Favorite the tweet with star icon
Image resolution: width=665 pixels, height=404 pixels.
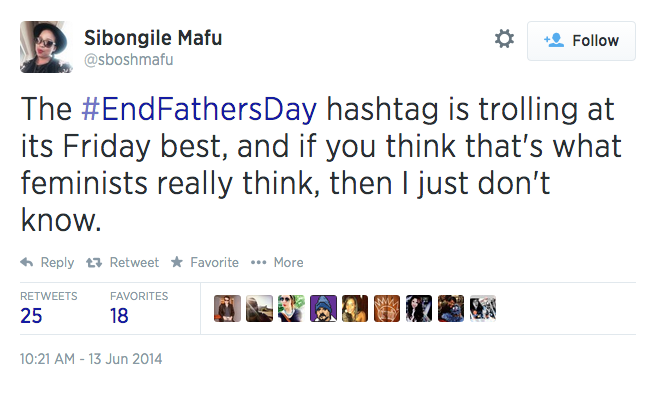click(x=204, y=262)
